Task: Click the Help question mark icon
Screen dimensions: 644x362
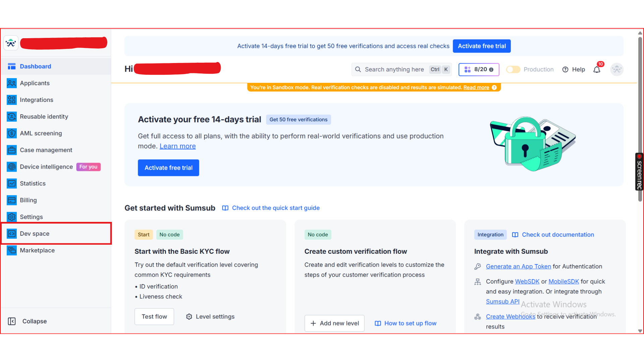Action: [566, 69]
